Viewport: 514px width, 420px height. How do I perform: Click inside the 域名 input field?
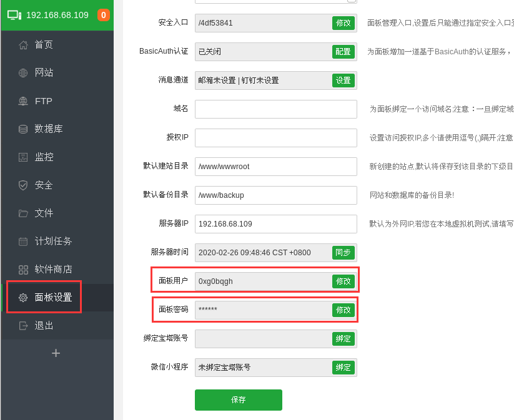pos(275,109)
